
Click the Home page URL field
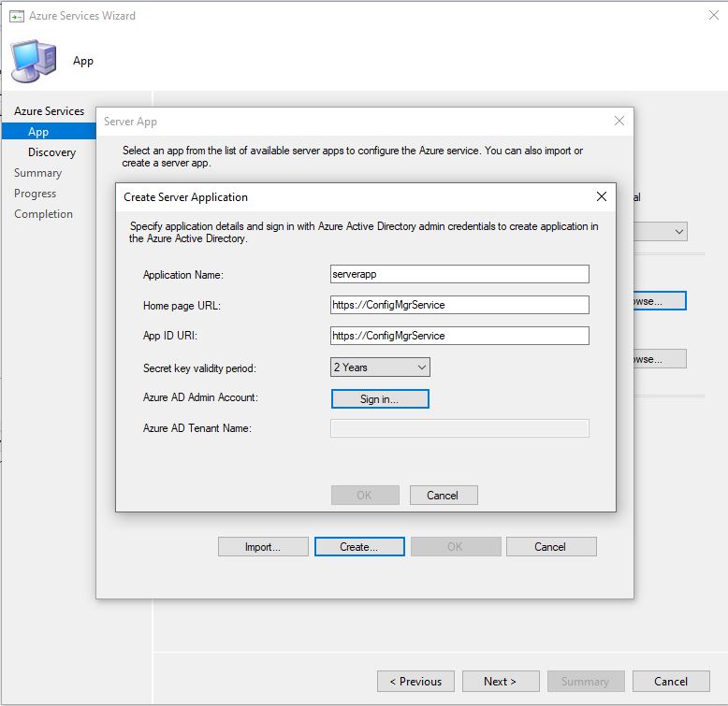coord(459,305)
